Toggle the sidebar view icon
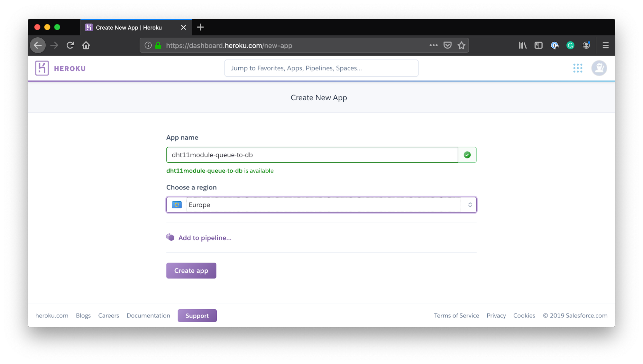 point(538,45)
